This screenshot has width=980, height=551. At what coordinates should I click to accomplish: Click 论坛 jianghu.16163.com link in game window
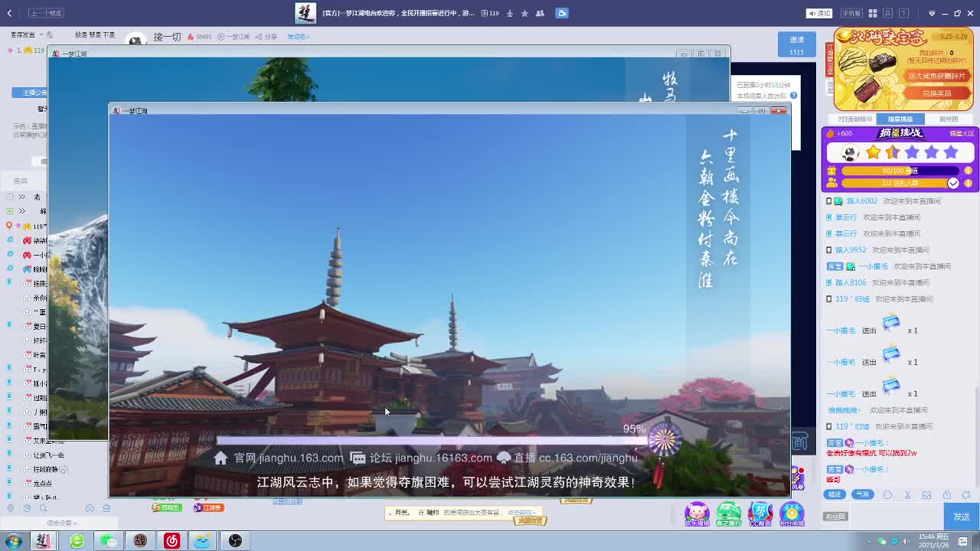pos(420,458)
